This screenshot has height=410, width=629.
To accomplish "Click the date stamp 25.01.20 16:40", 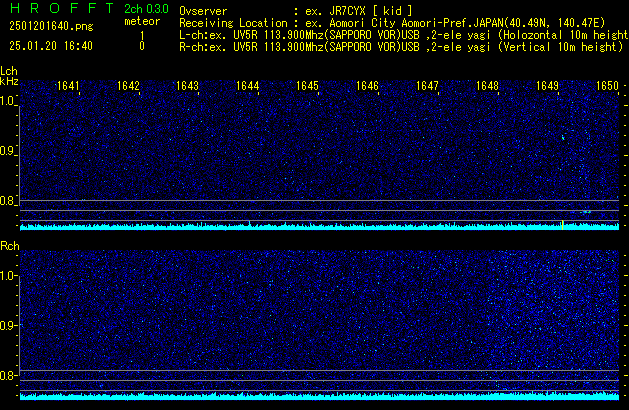I will pos(51,46).
